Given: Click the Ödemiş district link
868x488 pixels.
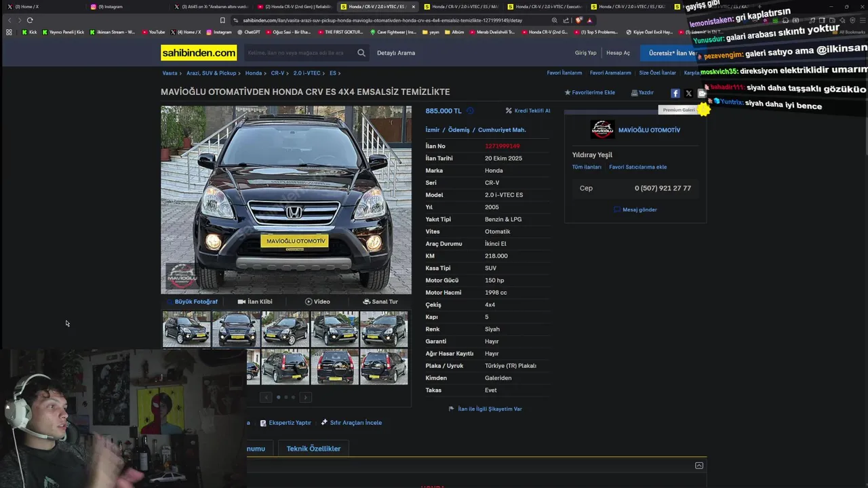Looking at the screenshot, I should coord(458,130).
